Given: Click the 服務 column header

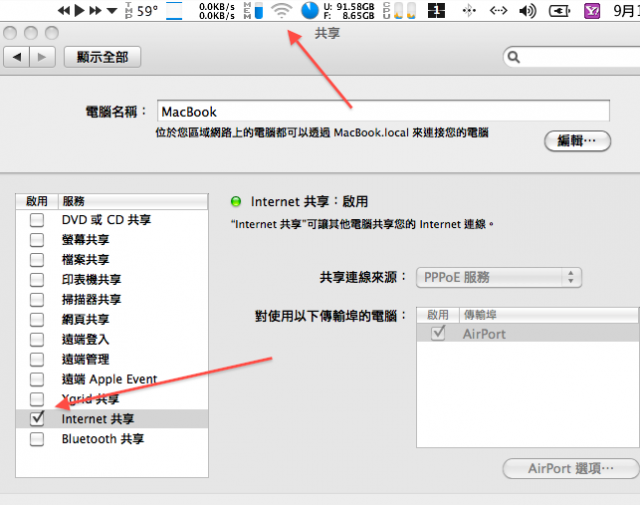Looking at the screenshot, I should [133, 201].
